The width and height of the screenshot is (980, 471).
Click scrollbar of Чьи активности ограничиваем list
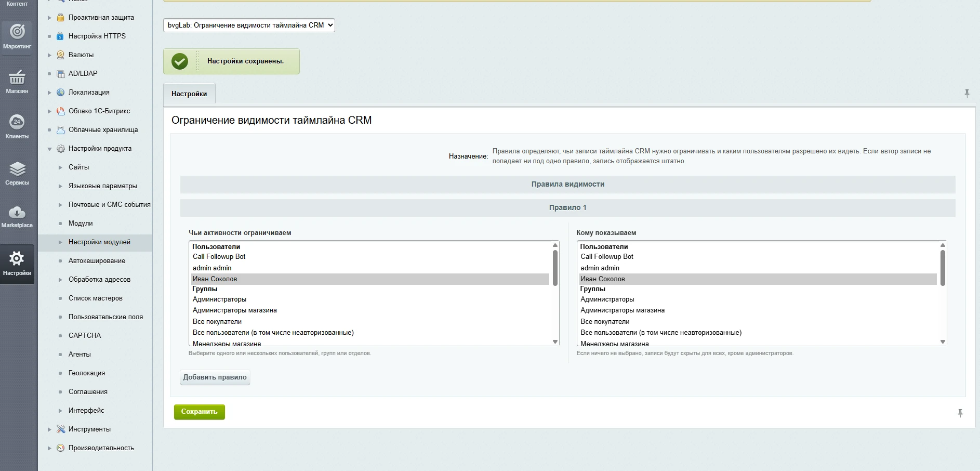pyautogui.click(x=555, y=268)
